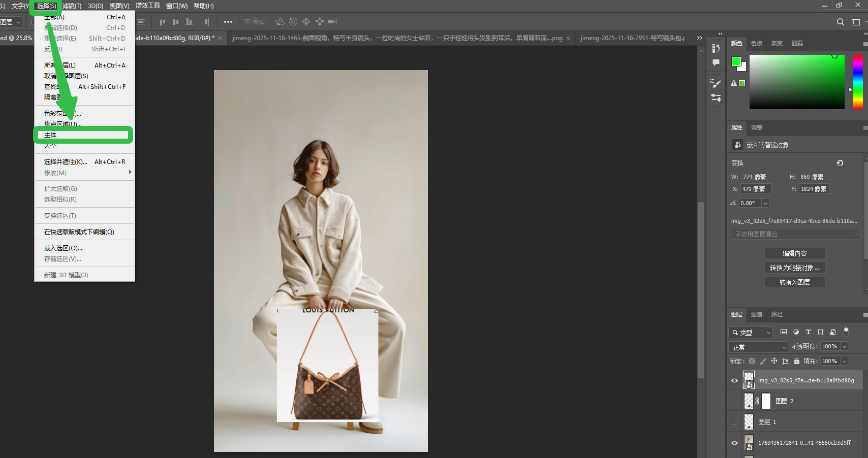Click the align top edges icon
This screenshot has width=868, height=458.
pyautogui.click(x=163, y=22)
